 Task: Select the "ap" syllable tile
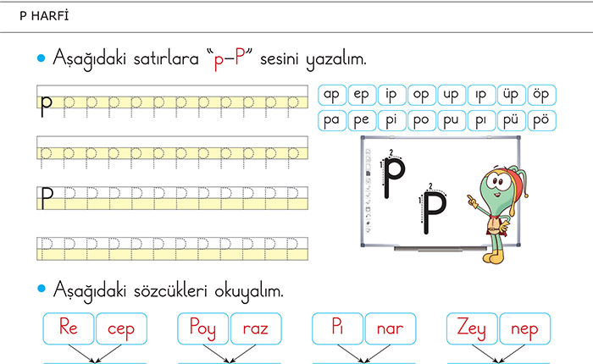tap(332, 95)
